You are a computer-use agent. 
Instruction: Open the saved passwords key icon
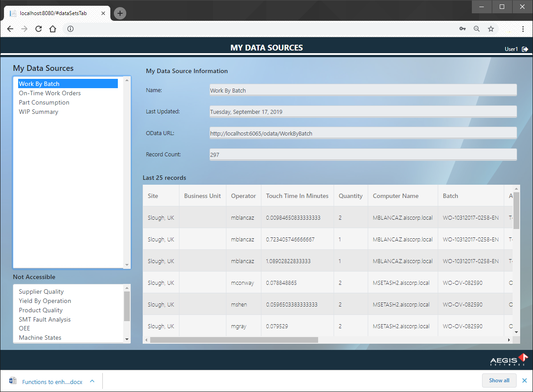462,28
